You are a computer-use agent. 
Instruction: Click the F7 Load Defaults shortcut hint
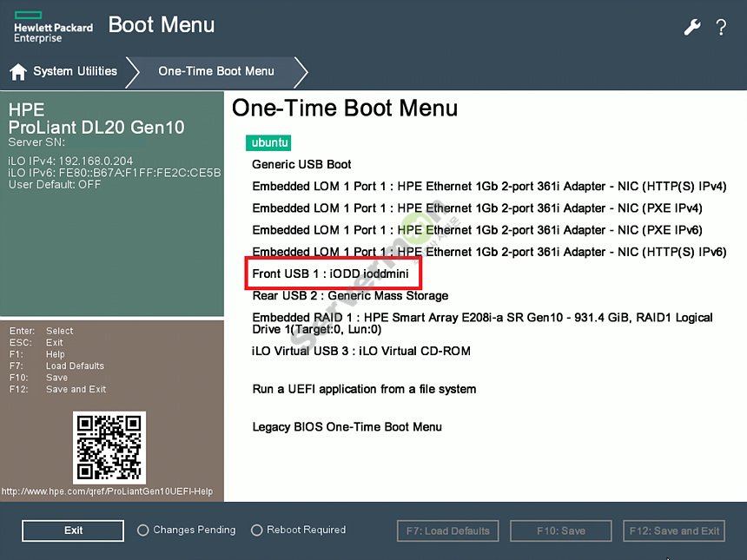click(x=56, y=366)
